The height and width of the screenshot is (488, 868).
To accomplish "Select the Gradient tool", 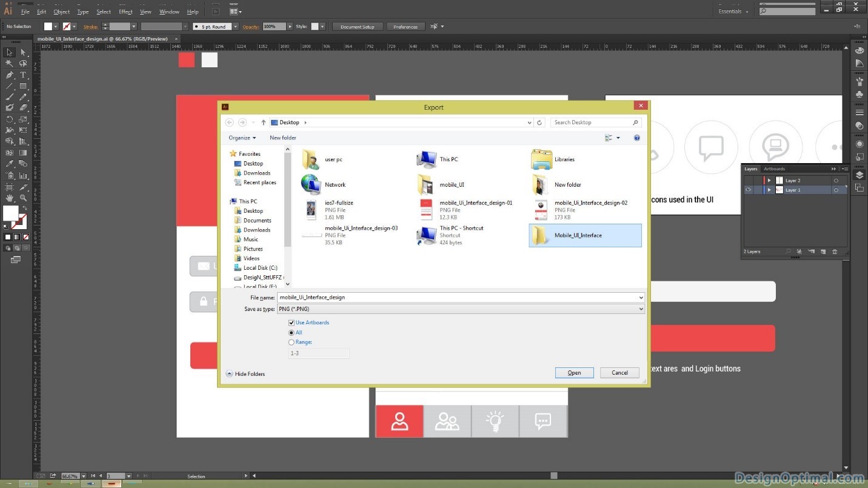I will pos(23,153).
